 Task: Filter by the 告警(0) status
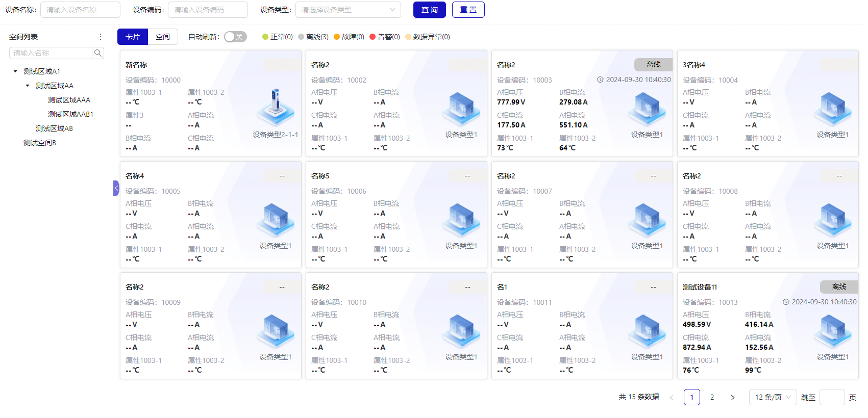tap(384, 37)
